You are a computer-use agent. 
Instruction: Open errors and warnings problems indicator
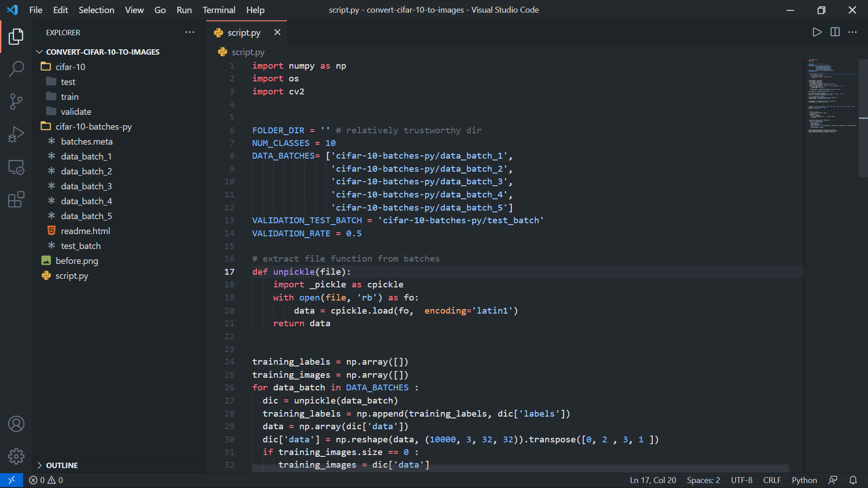[x=46, y=480]
